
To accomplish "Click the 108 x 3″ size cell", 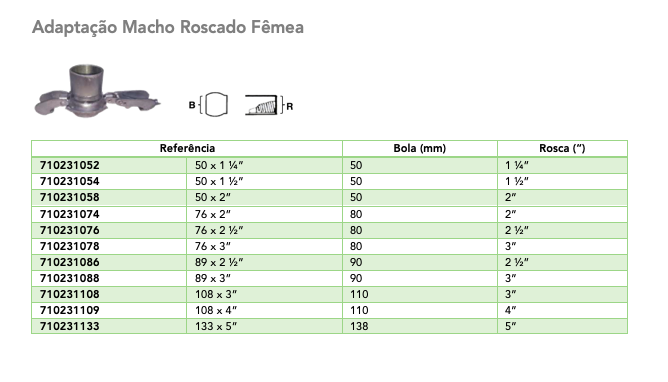I will point(265,294).
